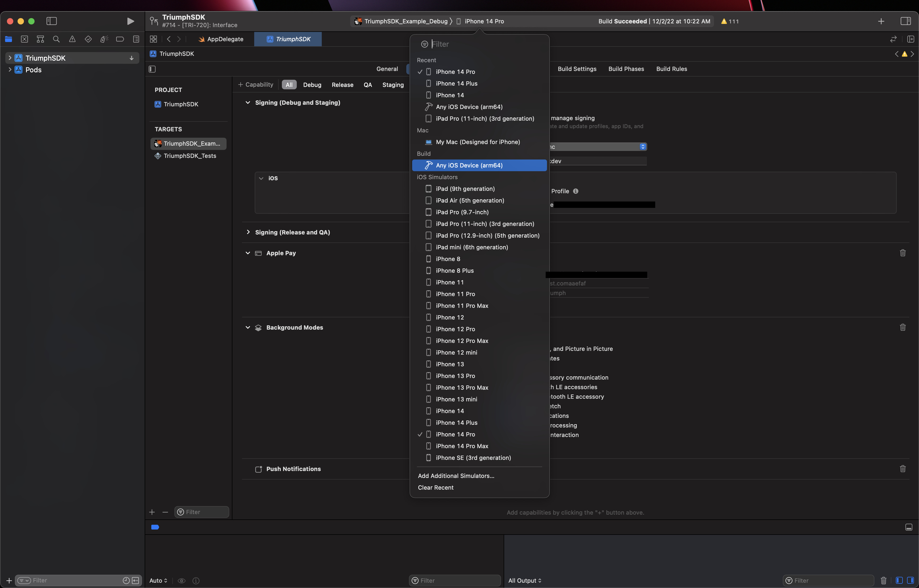Open the General tab
Image resolution: width=919 pixels, height=588 pixels.
(x=387, y=69)
